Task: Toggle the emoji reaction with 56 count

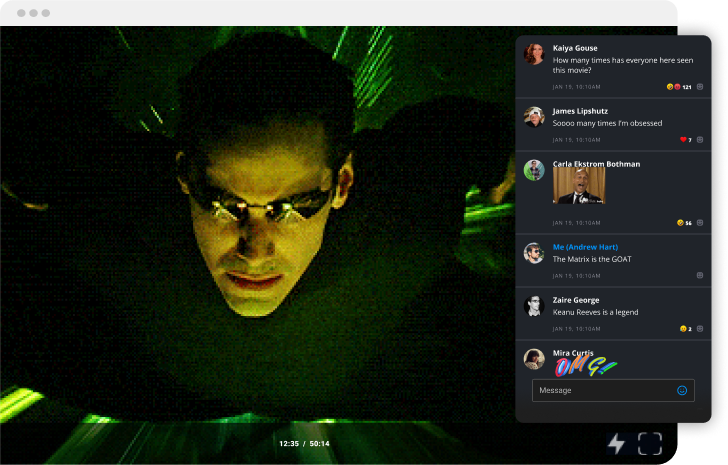Action: (x=684, y=223)
